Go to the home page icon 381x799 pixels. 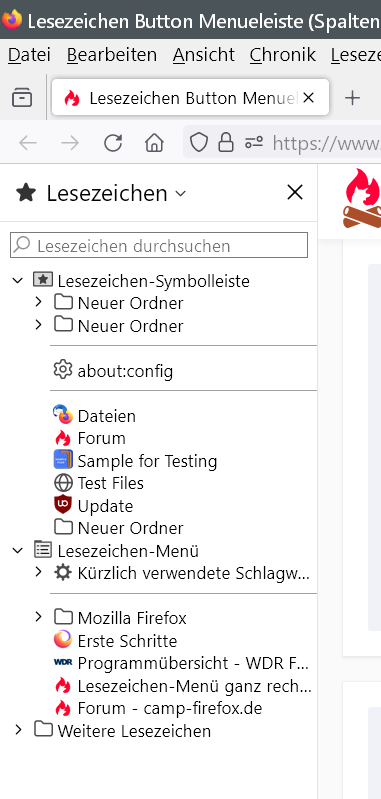point(154,143)
